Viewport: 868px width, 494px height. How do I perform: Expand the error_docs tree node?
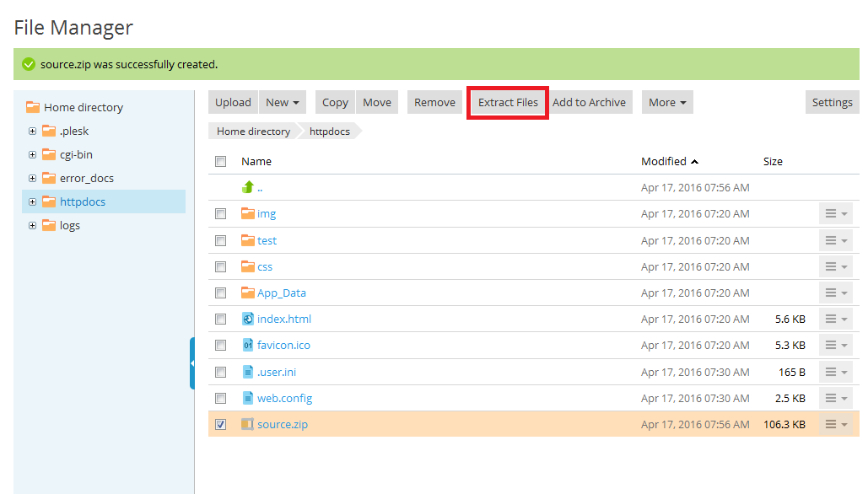[x=32, y=178]
